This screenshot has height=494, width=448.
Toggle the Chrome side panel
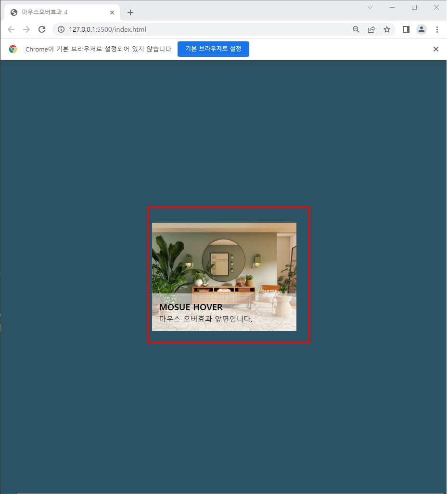406,29
